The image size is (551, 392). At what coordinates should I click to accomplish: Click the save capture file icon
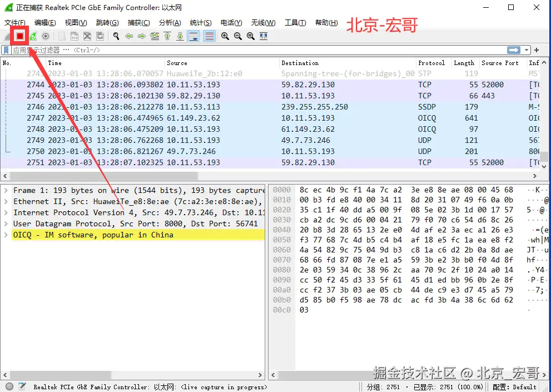click(x=74, y=36)
